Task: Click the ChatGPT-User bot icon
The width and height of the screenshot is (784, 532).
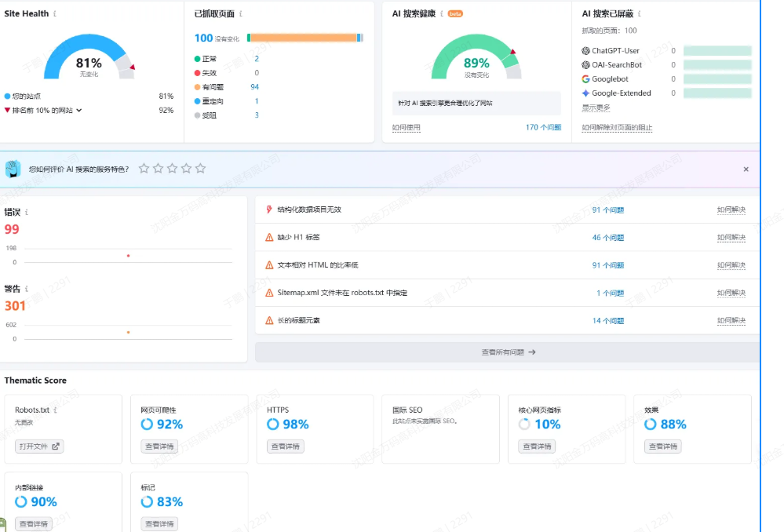Action: 585,51
